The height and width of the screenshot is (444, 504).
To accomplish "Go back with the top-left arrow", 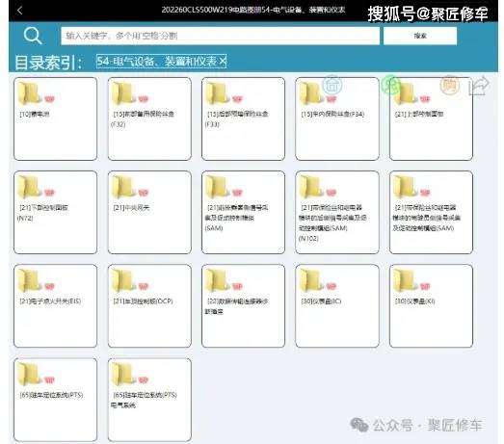I will pos(19,11).
